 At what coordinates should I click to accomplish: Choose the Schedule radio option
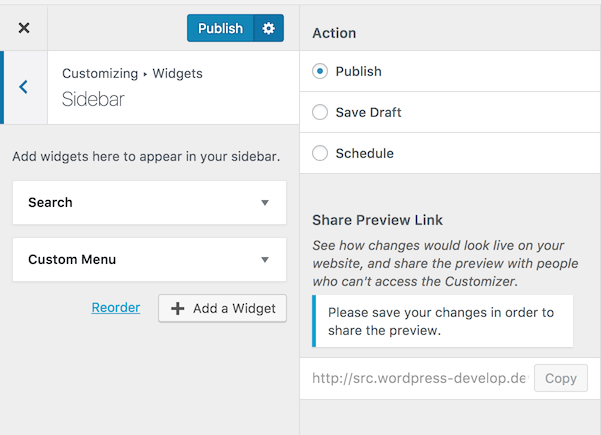point(320,153)
